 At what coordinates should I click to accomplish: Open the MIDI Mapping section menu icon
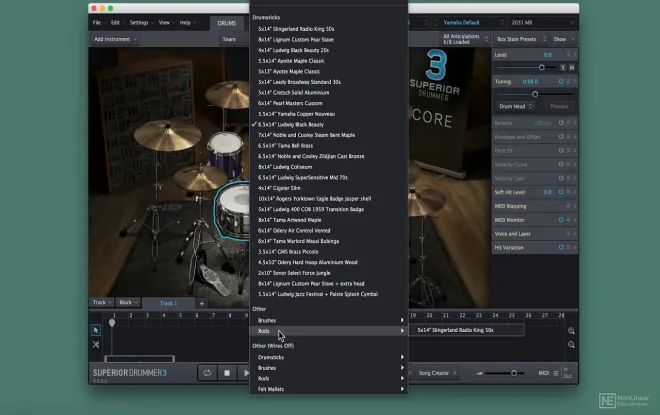(568, 206)
